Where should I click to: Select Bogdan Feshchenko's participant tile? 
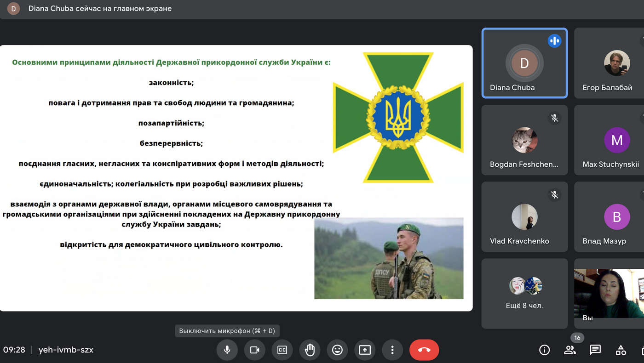tap(524, 140)
